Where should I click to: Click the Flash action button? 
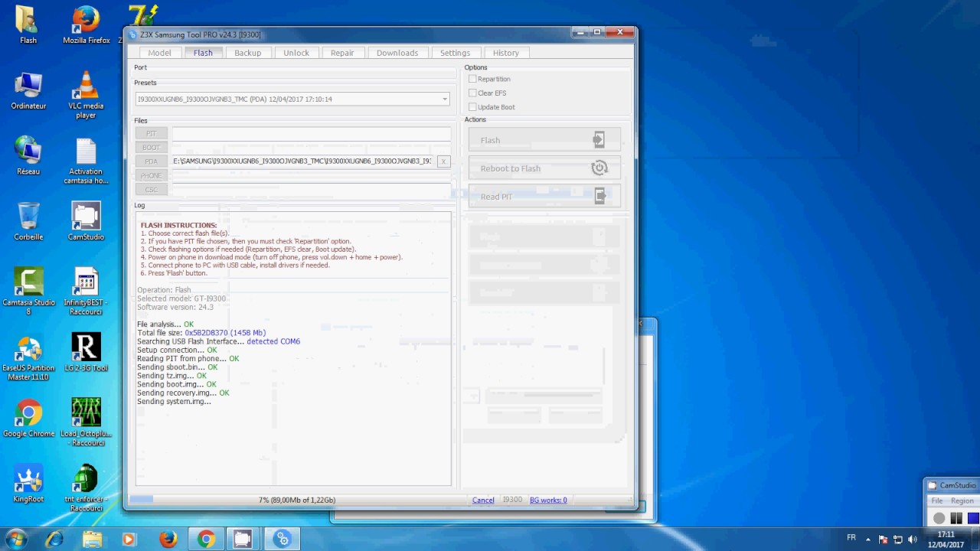point(544,140)
